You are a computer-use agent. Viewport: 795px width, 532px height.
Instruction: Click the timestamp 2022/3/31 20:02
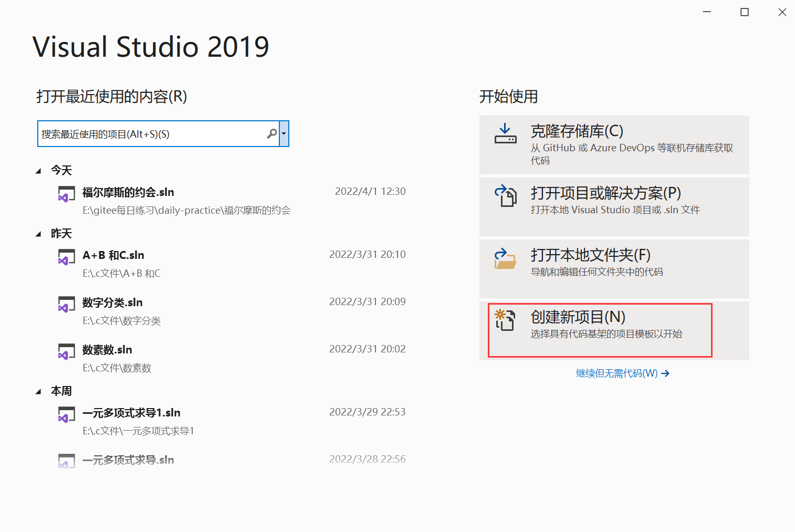click(368, 349)
